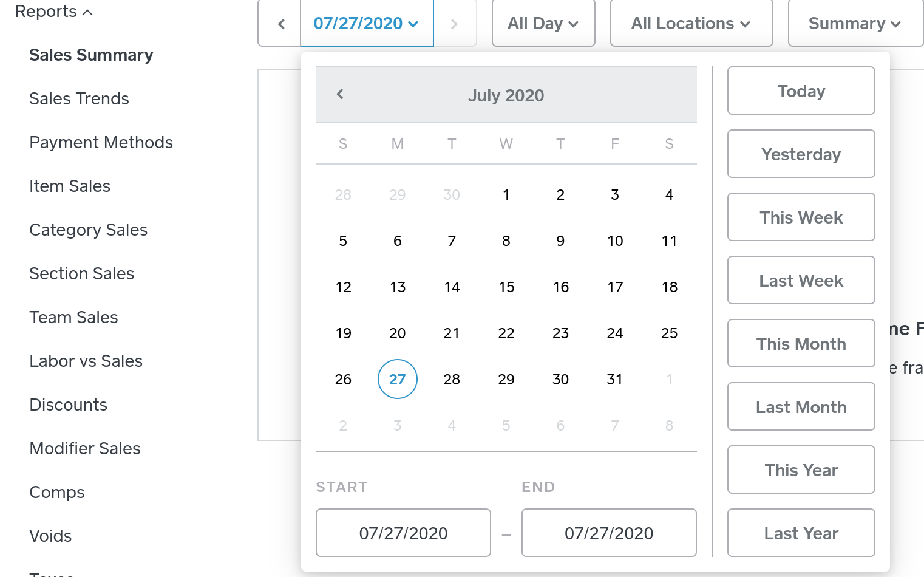Pick the Last Year date range
The height and width of the screenshot is (577, 924).
(x=801, y=533)
